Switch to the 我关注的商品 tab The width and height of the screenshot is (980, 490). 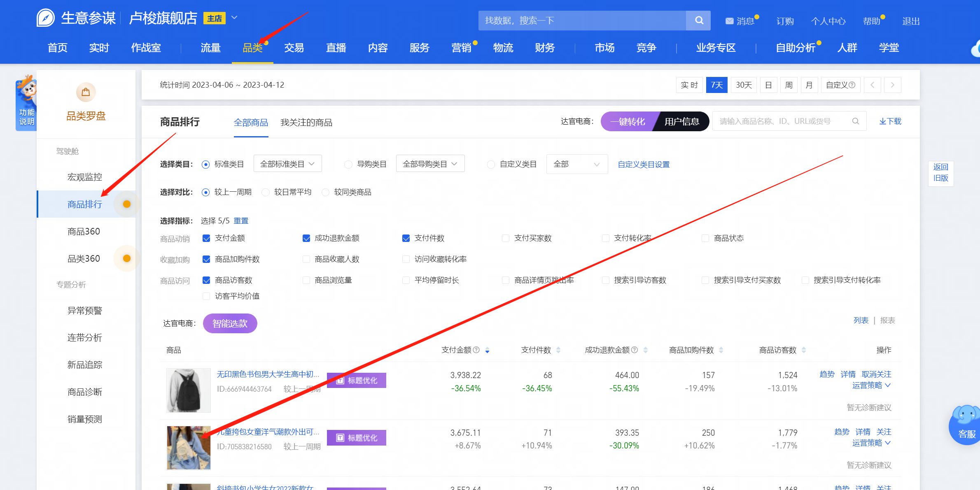[306, 123]
